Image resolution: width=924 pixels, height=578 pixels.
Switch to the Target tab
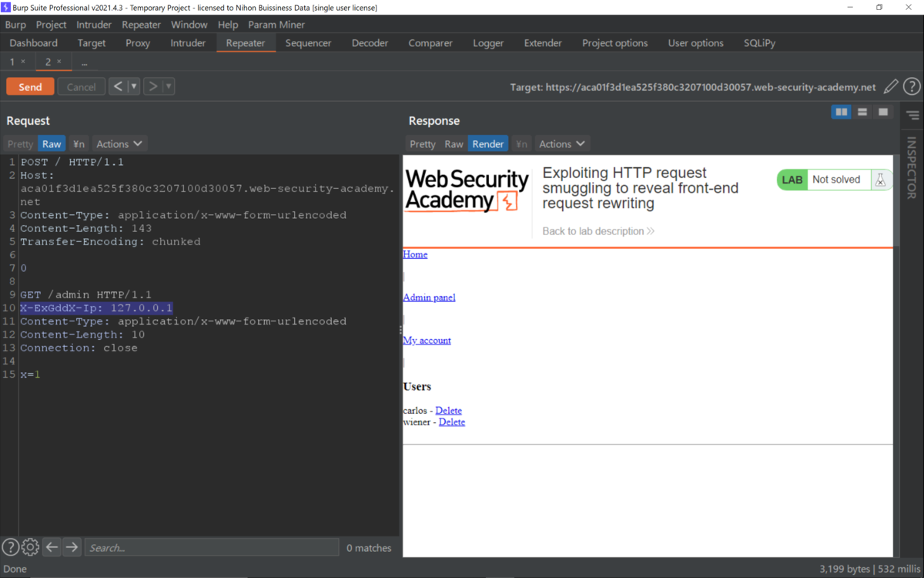pyautogui.click(x=92, y=43)
